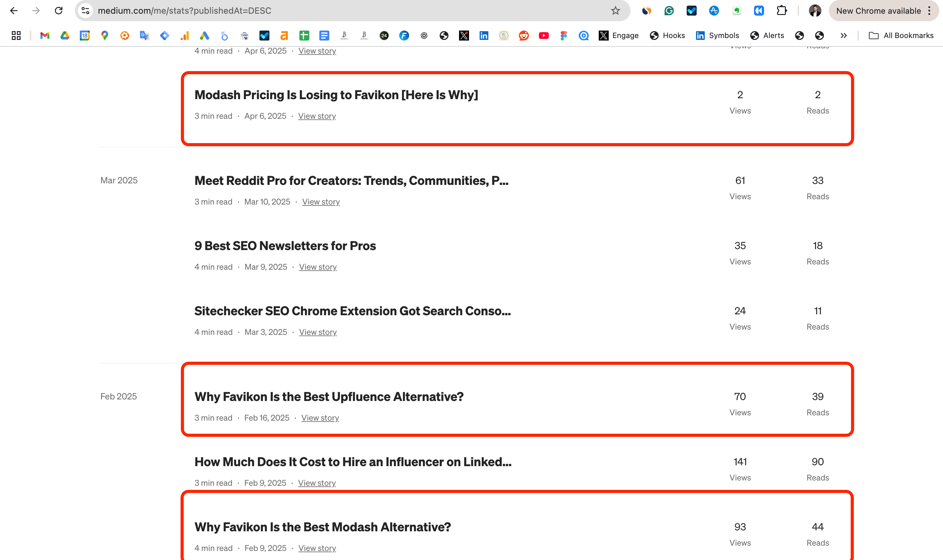Open 'Why Favikon Is the Best Upfluence Alternative?' title
This screenshot has height=560, width=943.
(329, 397)
